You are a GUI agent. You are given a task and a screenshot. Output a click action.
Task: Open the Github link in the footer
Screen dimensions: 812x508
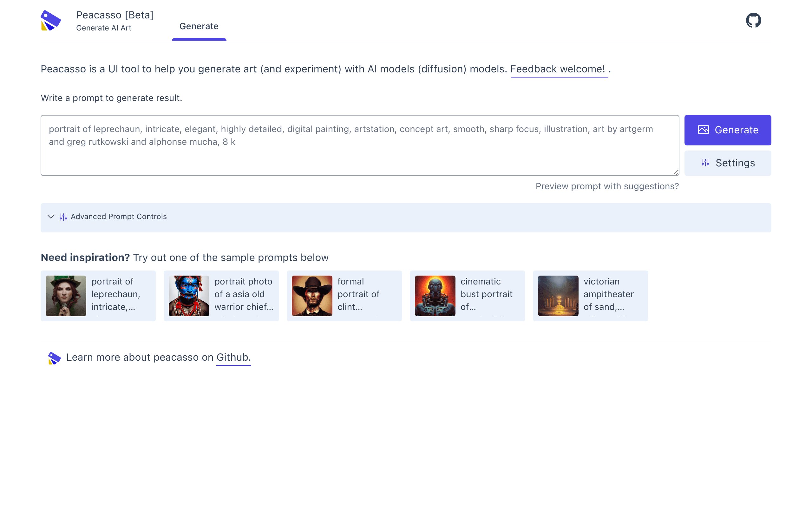233,357
